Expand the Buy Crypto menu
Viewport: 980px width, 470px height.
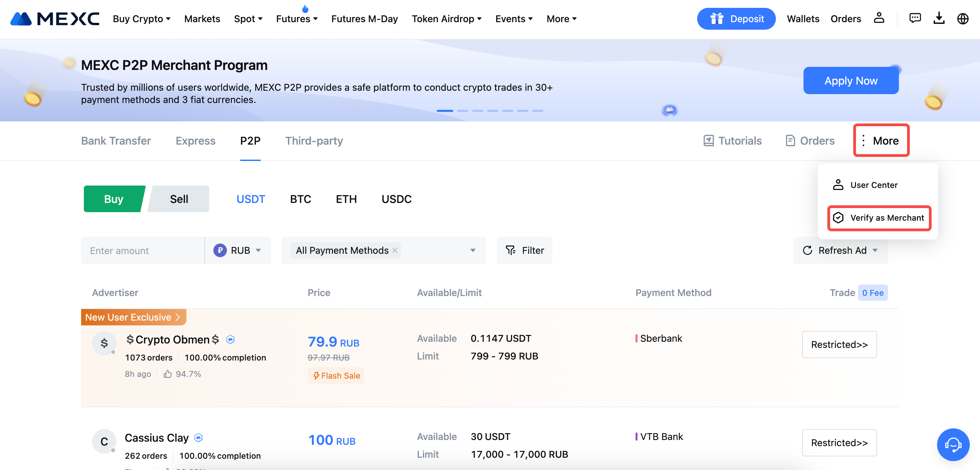click(x=141, y=19)
